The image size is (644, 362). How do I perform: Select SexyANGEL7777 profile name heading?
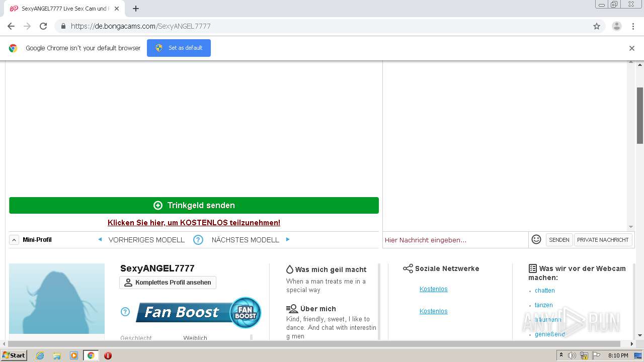(x=157, y=268)
